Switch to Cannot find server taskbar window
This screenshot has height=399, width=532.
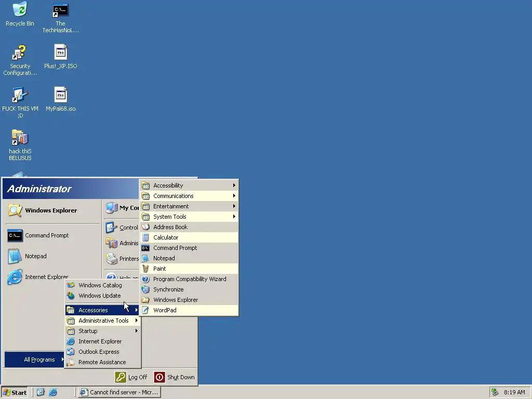(119, 393)
